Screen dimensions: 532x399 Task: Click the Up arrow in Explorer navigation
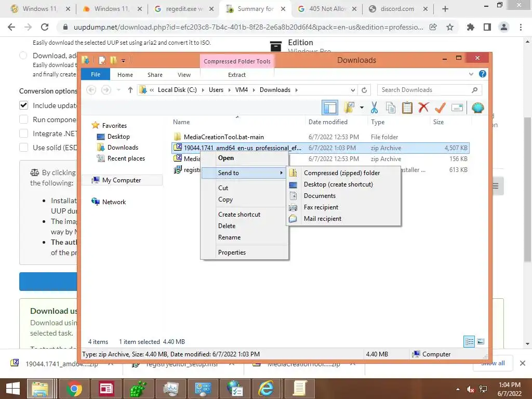coord(130,90)
